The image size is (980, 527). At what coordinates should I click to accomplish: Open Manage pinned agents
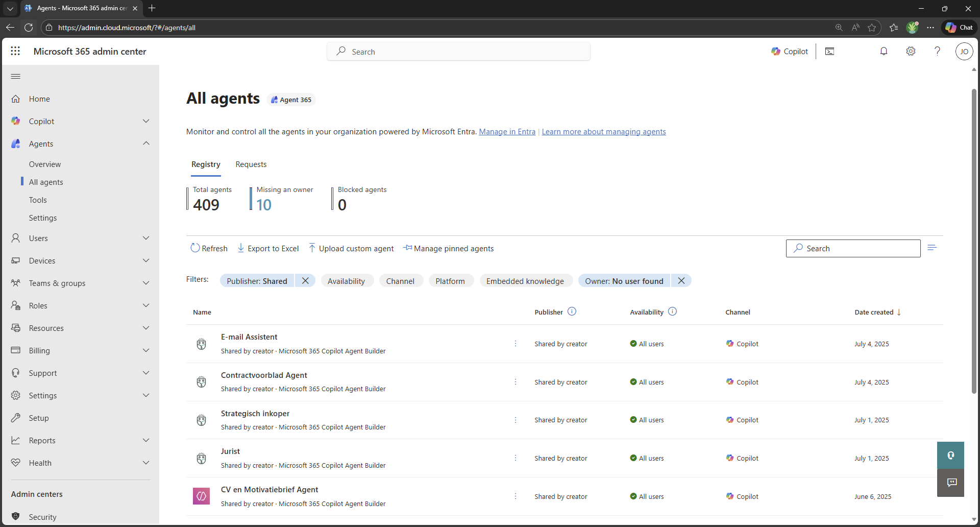449,248
